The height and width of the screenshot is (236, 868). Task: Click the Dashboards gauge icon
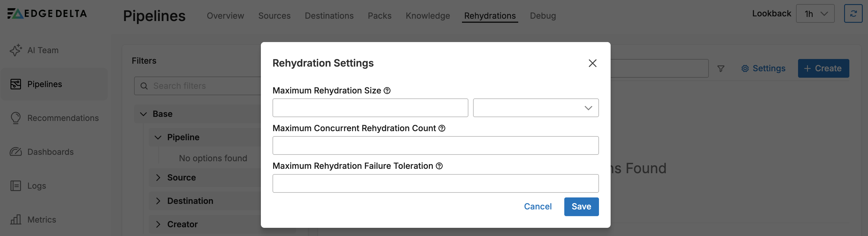[16, 152]
